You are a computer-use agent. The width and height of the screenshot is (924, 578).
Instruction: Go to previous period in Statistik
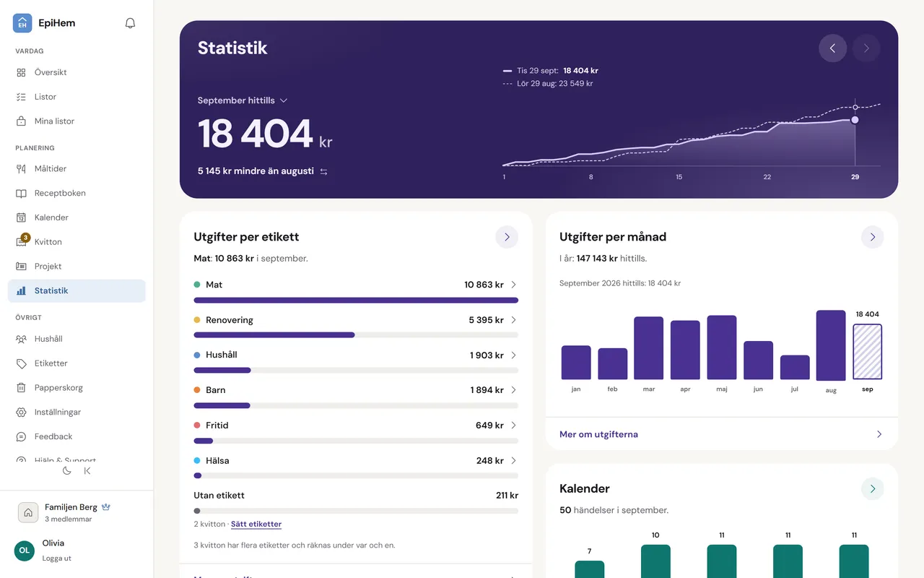(832, 48)
